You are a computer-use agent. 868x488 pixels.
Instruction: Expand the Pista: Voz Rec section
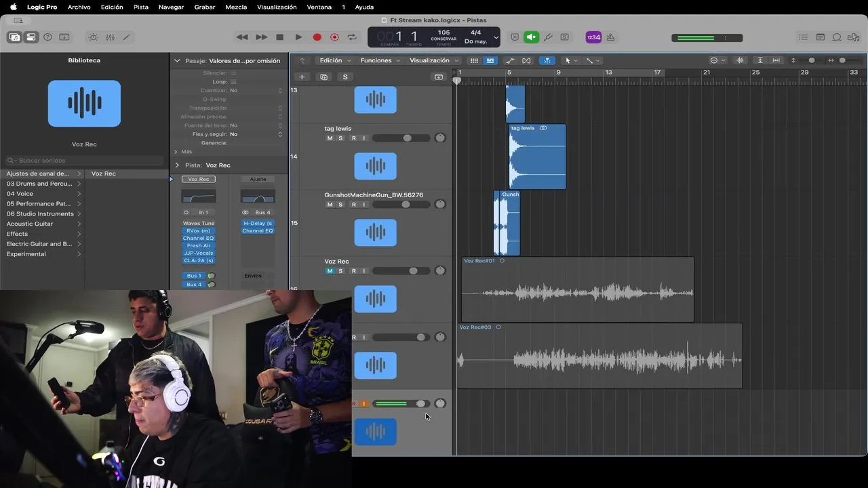click(x=177, y=165)
